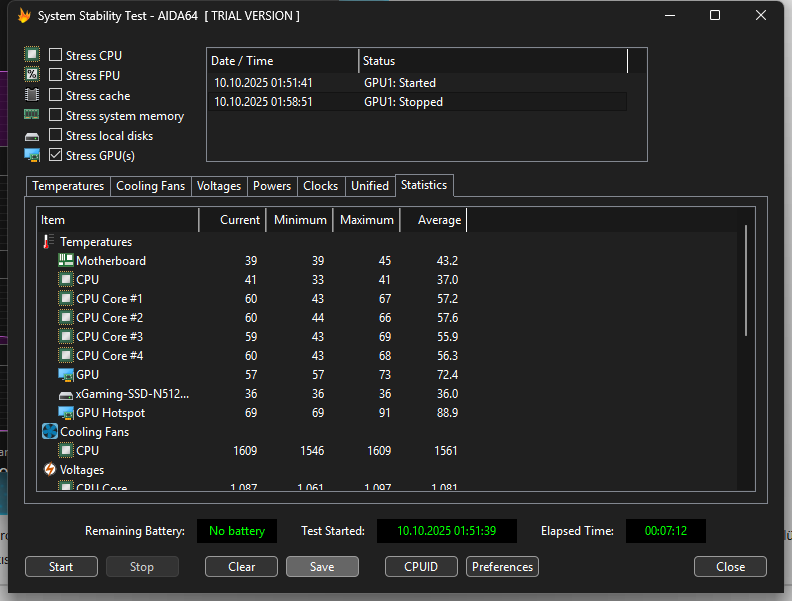Viewport: 792px width, 601px height.
Task: Uncheck the Stress GPU(s) checkbox
Action: [x=55, y=155]
